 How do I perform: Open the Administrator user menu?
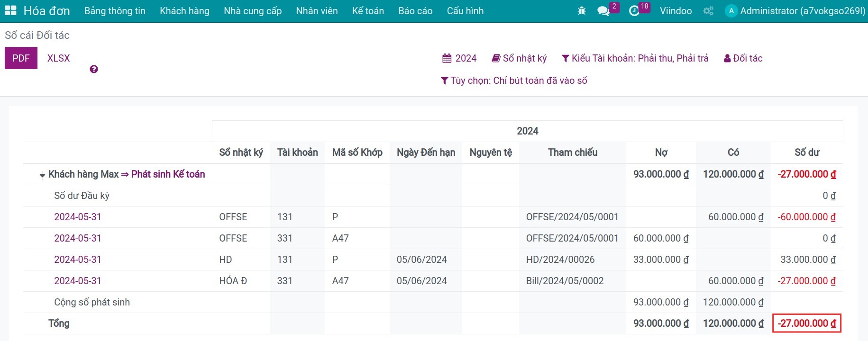[x=795, y=11]
